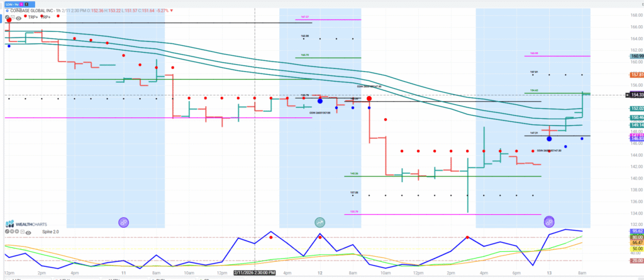Click the first TRP+ indicator label
Viewport: 644px width, 280px height.
point(33,18)
